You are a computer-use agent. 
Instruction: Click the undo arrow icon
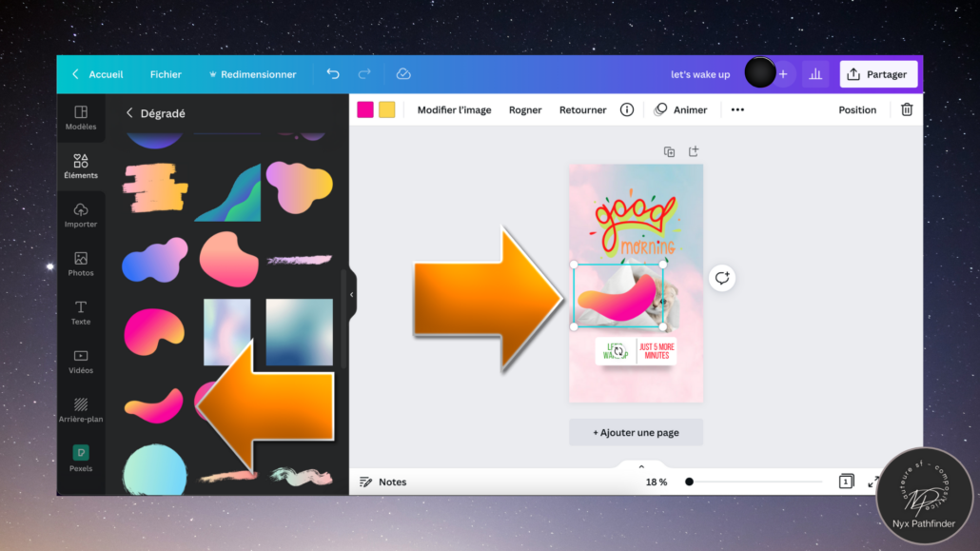click(x=333, y=74)
